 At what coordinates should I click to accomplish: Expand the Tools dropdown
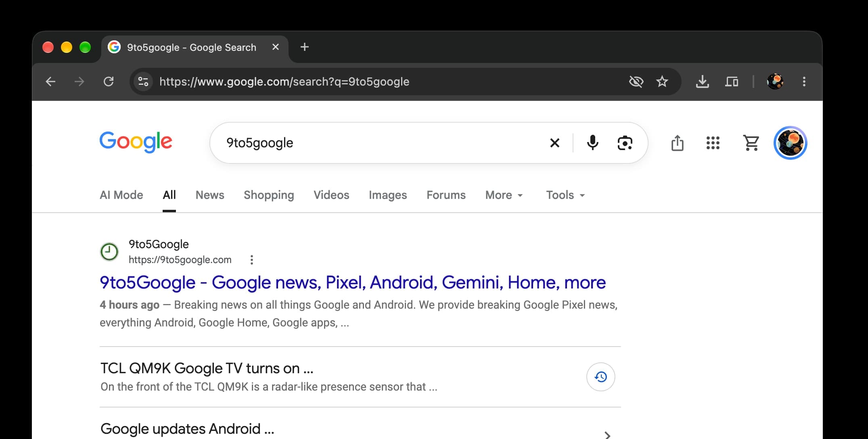coord(565,195)
